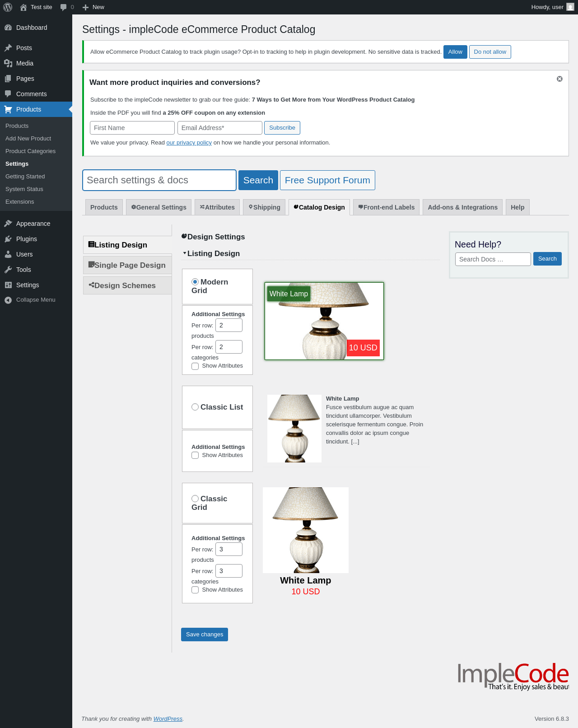Focus the Email Address field
578x728 pixels.
220,128
